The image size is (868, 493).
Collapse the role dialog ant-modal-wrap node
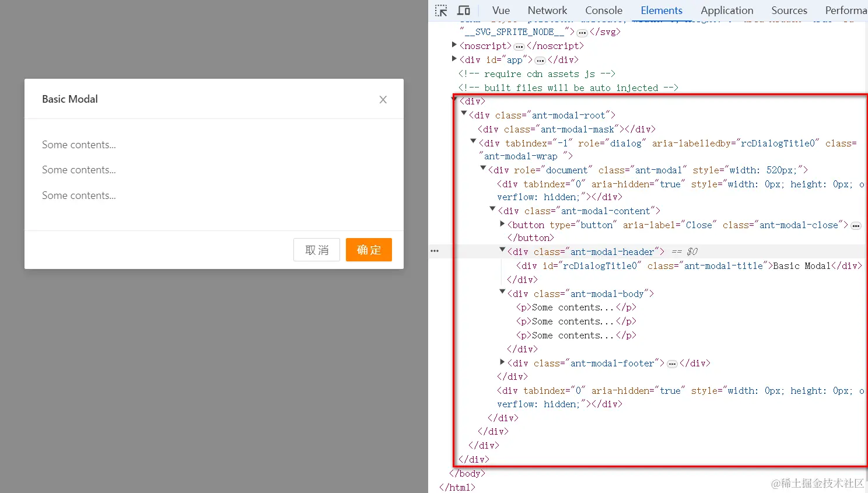tap(474, 142)
